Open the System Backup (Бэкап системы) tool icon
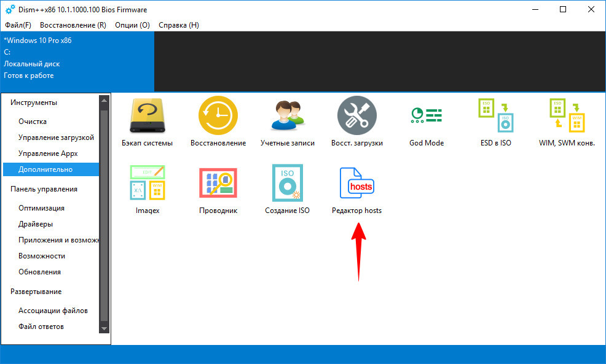This screenshot has height=364, width=606. pos(148,115)
